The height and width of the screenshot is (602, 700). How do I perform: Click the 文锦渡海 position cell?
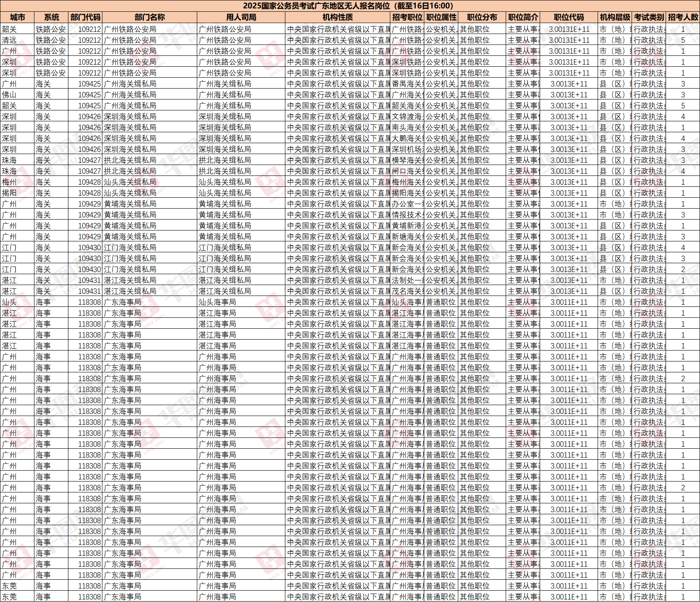pos(407,117)
